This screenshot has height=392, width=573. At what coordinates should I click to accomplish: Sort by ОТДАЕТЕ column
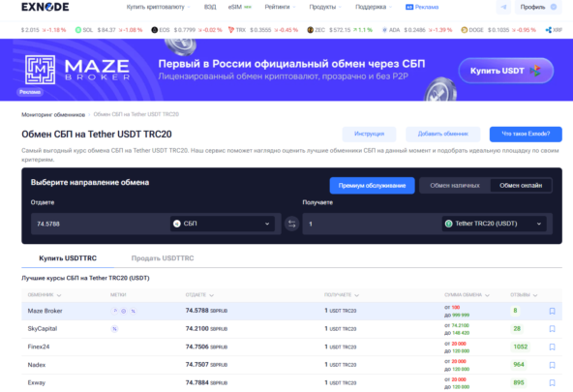point(199,295)
